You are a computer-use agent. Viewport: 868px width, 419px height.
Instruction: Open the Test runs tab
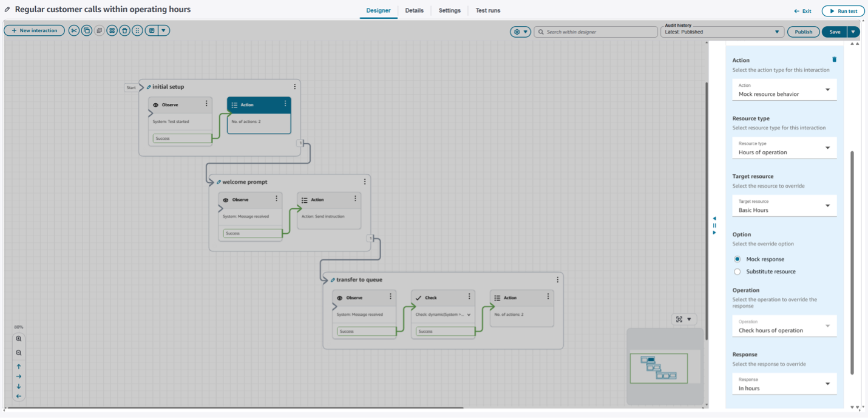[487, 10]
